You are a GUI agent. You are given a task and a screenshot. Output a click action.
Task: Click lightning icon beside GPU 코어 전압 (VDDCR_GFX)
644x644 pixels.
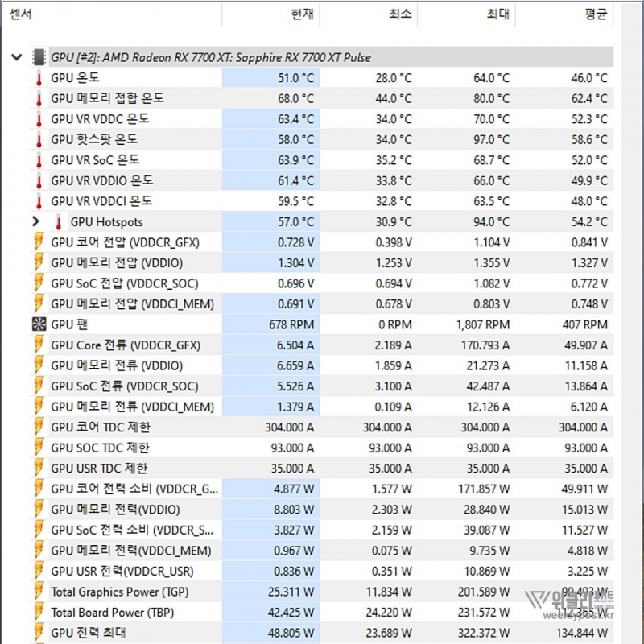38,242
